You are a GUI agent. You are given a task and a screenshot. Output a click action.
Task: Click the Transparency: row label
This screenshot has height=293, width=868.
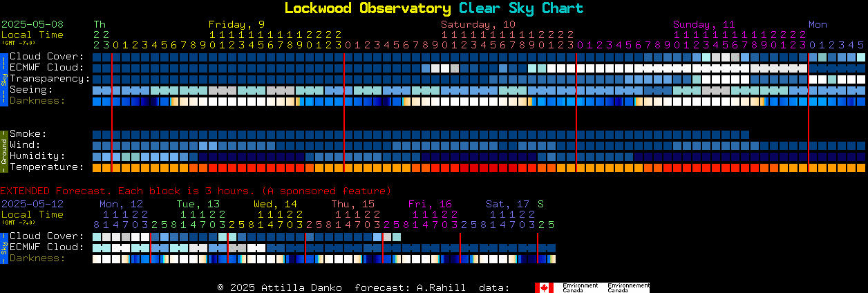(50, 78)
